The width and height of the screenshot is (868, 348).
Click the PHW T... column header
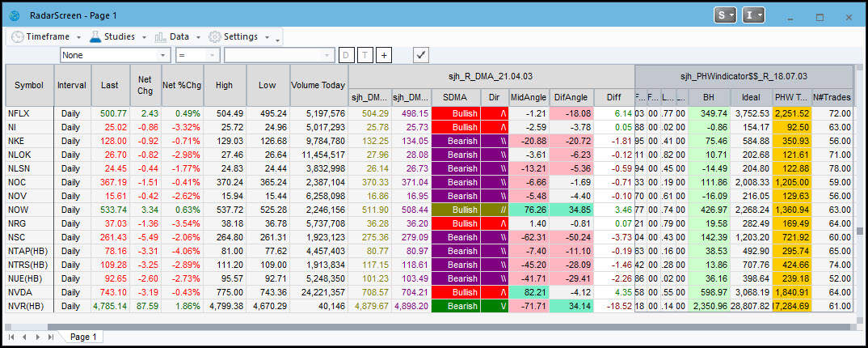792,97
